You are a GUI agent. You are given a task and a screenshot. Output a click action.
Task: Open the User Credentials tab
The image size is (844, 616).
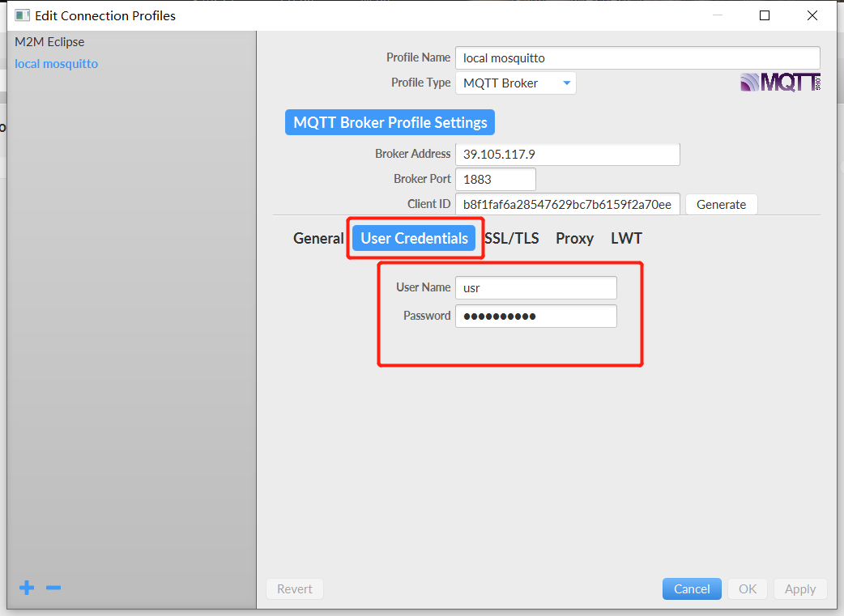point(414,238)
